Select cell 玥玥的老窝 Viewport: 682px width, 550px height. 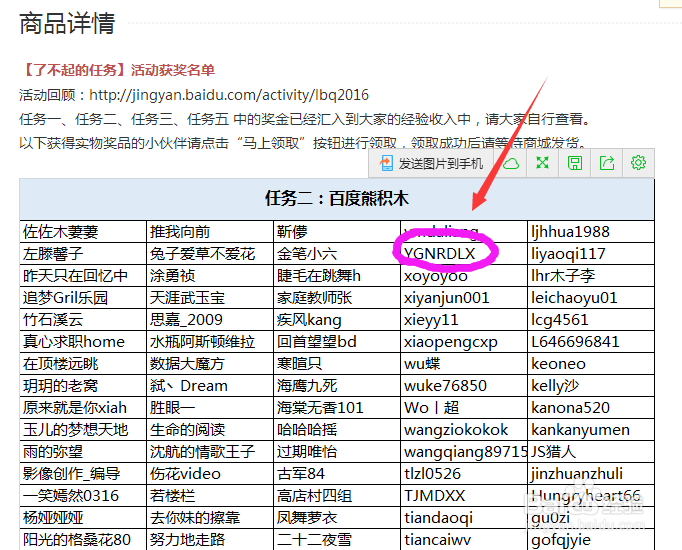pos(83,386)
